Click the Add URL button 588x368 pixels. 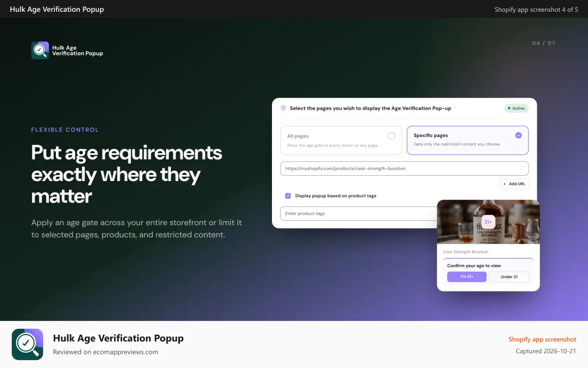tap(514, 184)
